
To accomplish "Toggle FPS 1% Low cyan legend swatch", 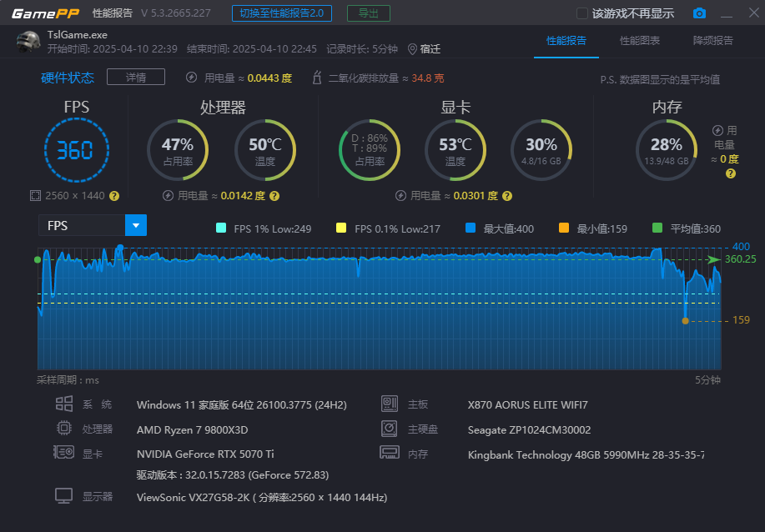I will click(x=220, y=228).
